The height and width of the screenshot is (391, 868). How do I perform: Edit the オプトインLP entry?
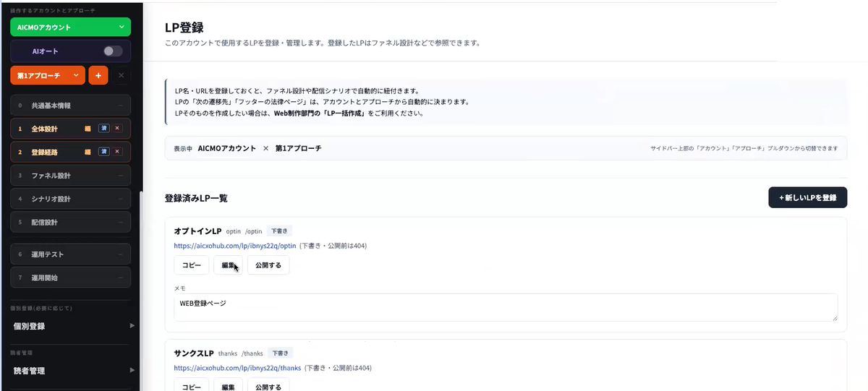click(229, 265)
